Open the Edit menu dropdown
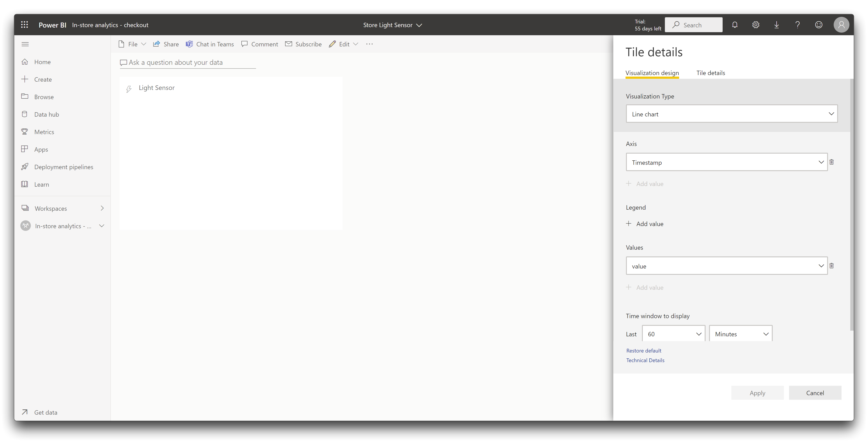The height and width of the screenshot is (442, 868). [x=344, y=44]
